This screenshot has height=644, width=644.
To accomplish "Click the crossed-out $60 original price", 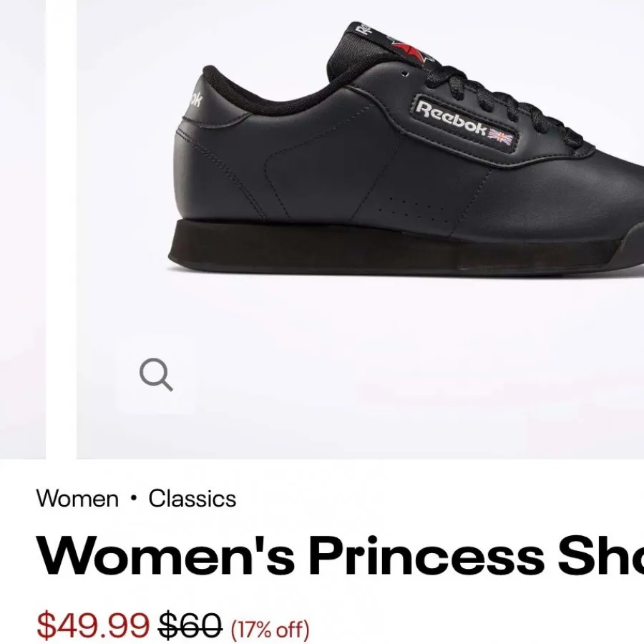I will 190,625.
